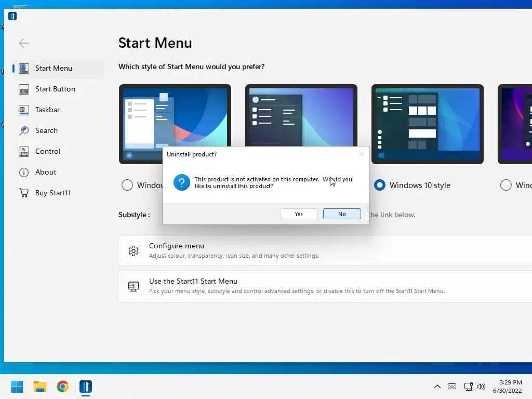532x399 pixels.
Task: Launch Google Chrome from the taskbar
Action: point(63,387)
